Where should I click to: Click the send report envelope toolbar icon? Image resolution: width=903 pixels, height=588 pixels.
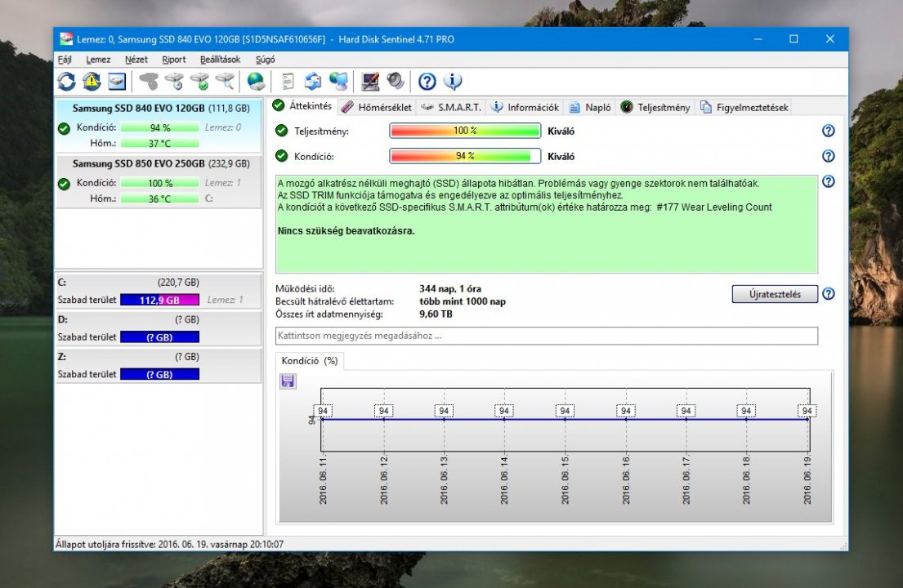313,81
